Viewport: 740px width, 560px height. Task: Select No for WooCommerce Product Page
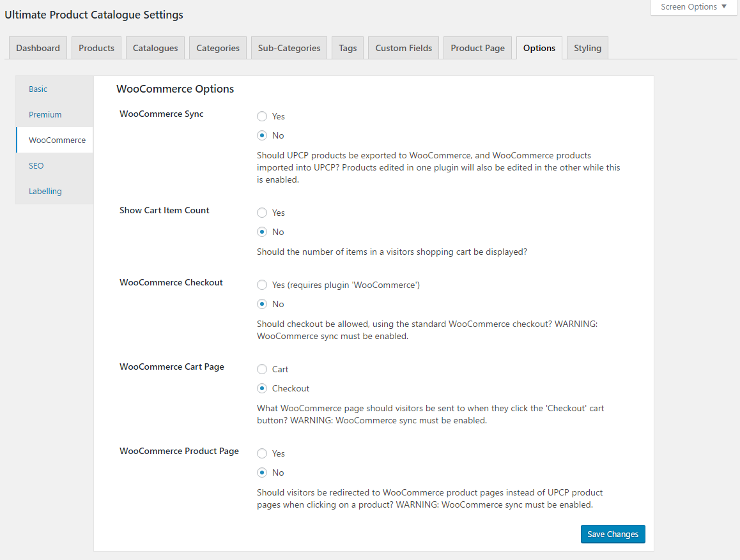pyautogui.click(x=262, y=473)
